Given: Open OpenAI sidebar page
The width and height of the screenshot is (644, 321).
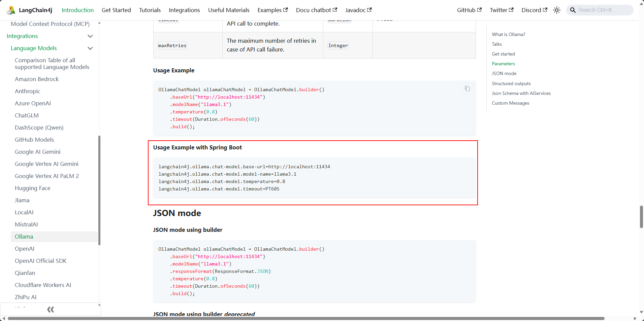Looking at the screenshot, I should (25, 249).
